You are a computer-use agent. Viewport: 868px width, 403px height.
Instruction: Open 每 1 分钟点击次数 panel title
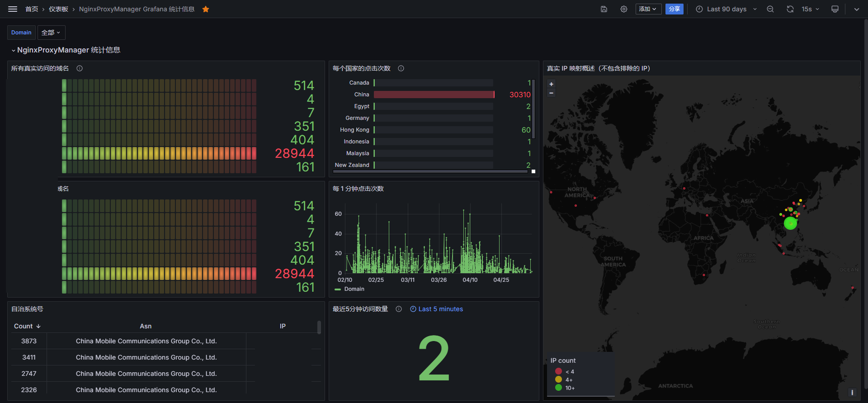[358, 189]
